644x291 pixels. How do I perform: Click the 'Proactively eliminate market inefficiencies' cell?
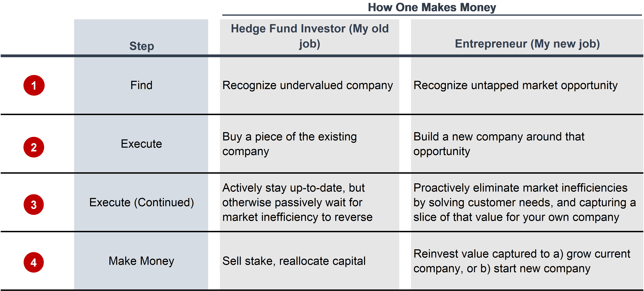coord(525,202)
